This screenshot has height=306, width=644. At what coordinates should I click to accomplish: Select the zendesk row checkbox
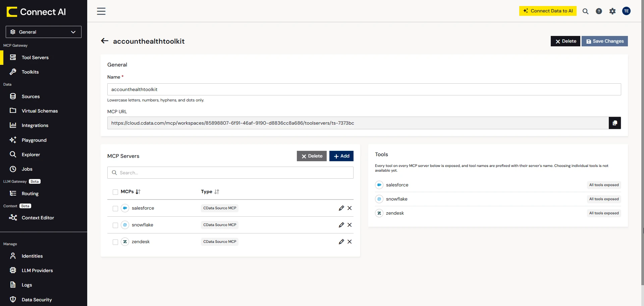[115, 242]
